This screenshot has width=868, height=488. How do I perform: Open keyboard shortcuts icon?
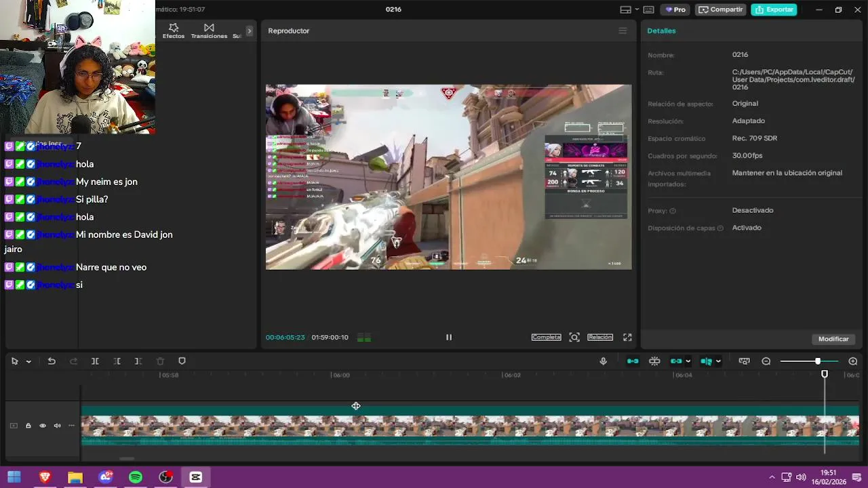point(648,9)
